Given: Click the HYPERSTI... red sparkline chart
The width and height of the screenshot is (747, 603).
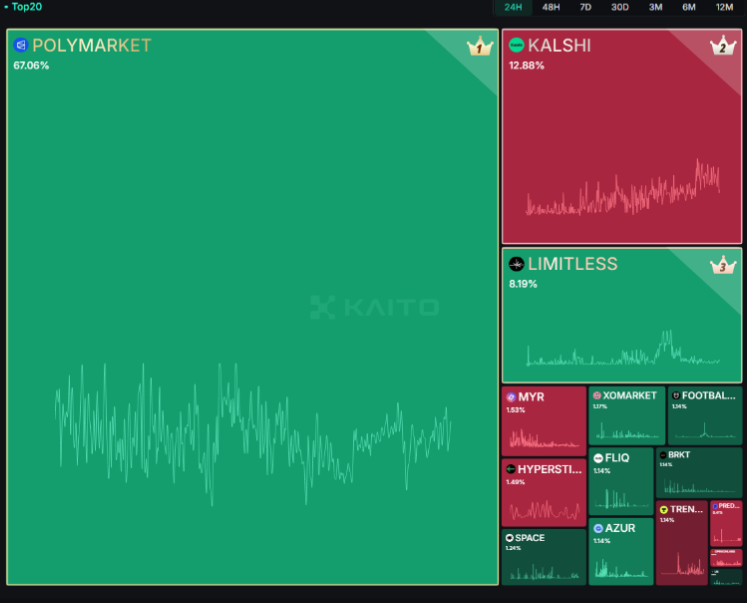Looking at the screenshot, I should point(544,510).
